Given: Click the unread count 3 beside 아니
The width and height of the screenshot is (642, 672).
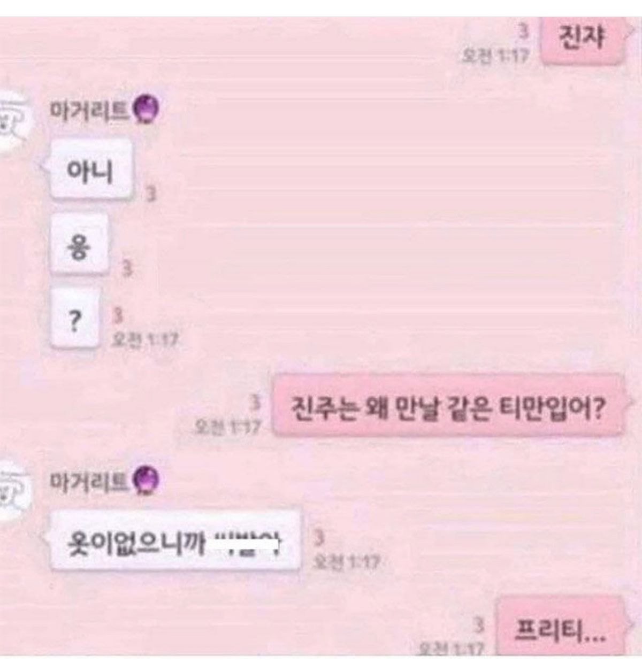Looking at the screenshot, I should (x=151, y=194).
